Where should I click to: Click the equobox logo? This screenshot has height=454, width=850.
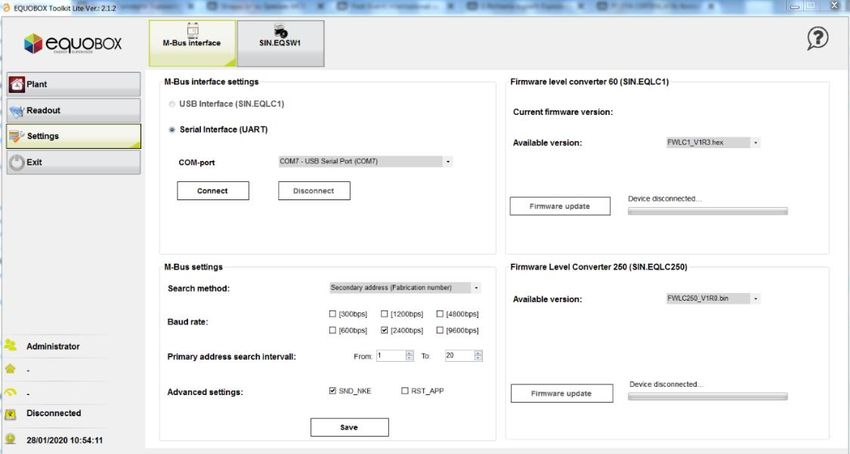pos(73,43)
